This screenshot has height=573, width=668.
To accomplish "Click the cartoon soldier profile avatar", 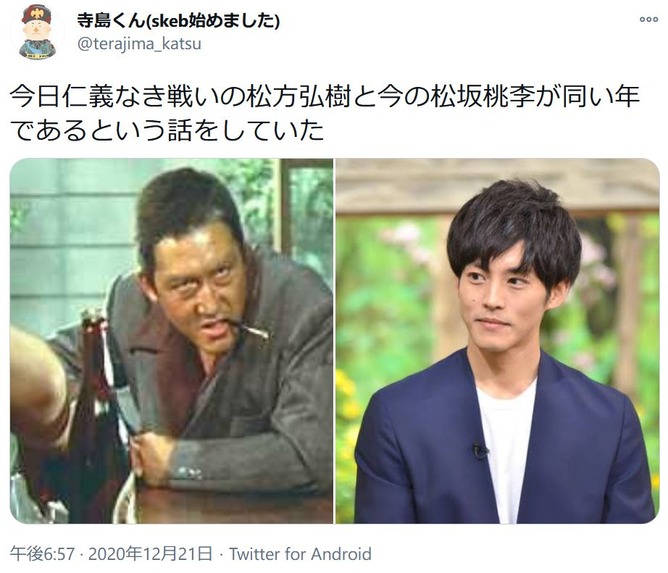I will (37, 32).
